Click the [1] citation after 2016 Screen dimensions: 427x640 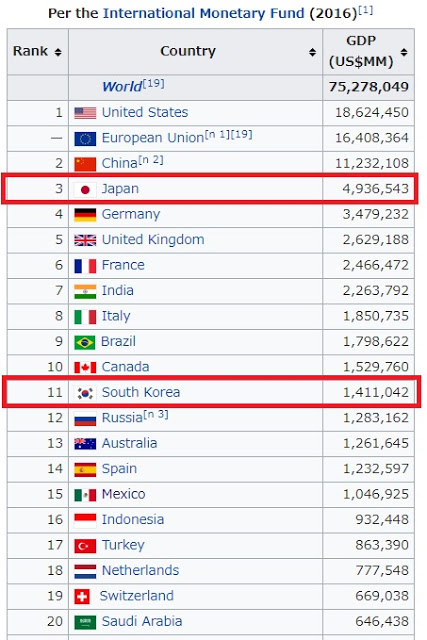[x=365, y=10]
